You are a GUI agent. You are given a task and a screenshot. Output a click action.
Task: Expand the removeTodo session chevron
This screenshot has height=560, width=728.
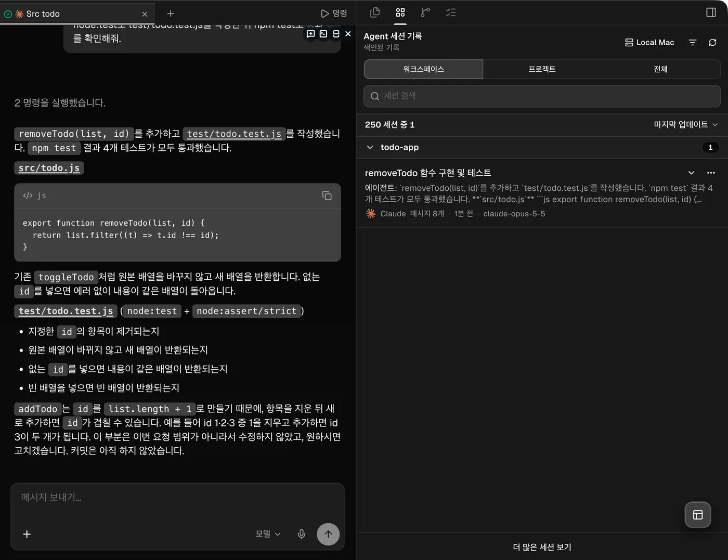(x=691, y=173)
